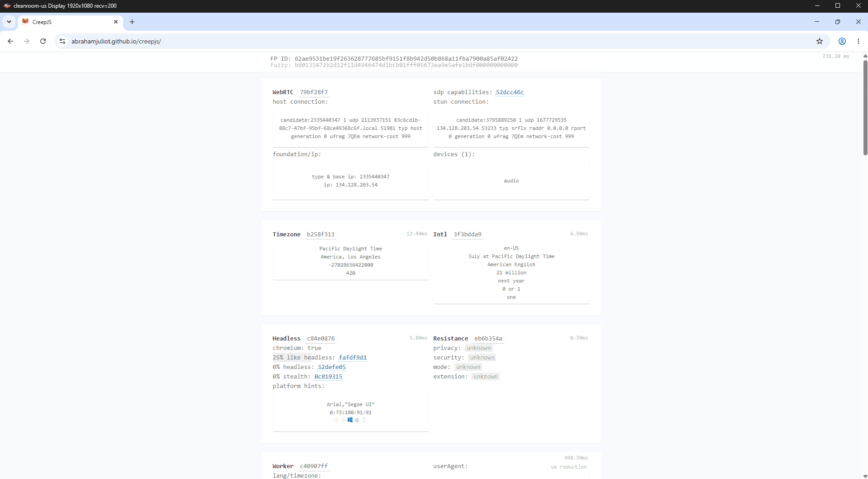Screen dimensions: 868x479
Task: Minimize the Chrome browser window
Action: click(817, 22)
